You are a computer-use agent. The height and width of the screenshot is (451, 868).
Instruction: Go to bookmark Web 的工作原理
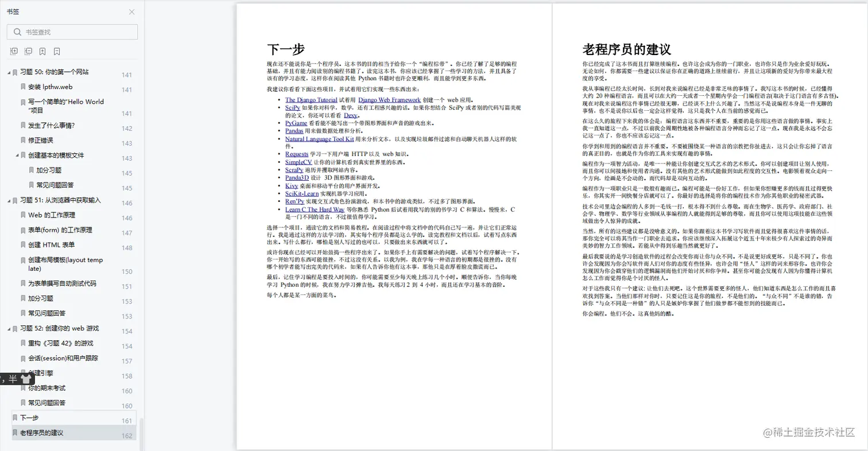[x=52, y=215]
